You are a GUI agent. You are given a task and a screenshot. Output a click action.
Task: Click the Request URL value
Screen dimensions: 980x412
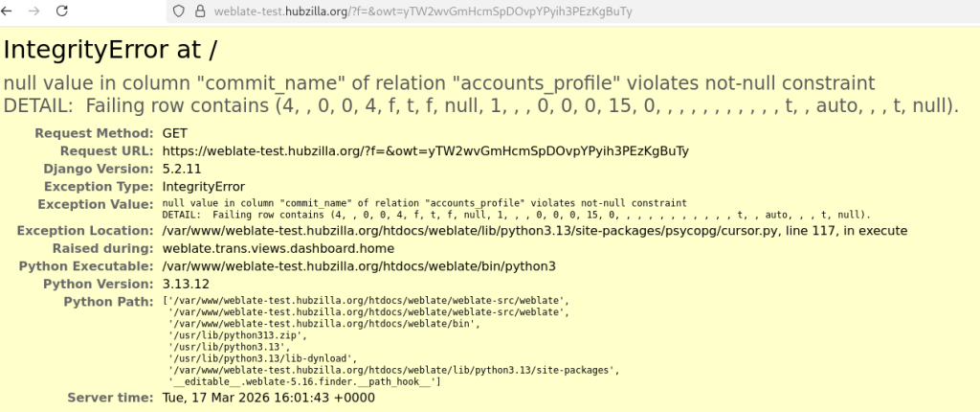click(x=425, y=151)
